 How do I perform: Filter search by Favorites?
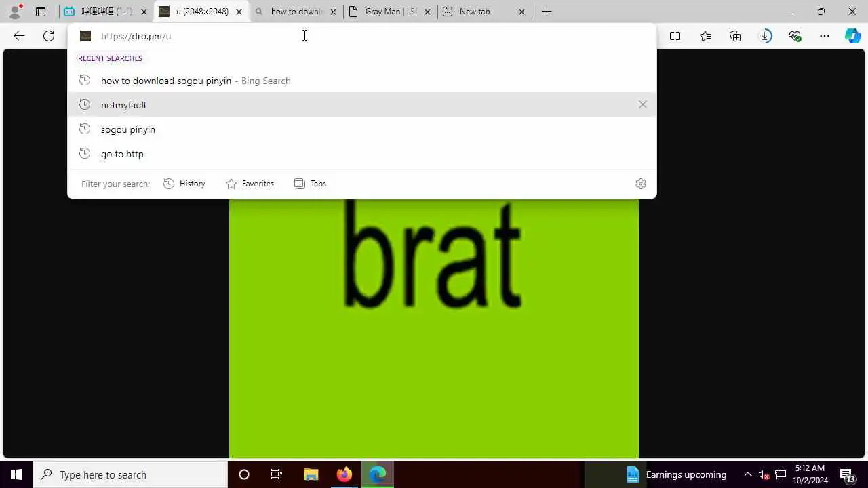(250, 184)
